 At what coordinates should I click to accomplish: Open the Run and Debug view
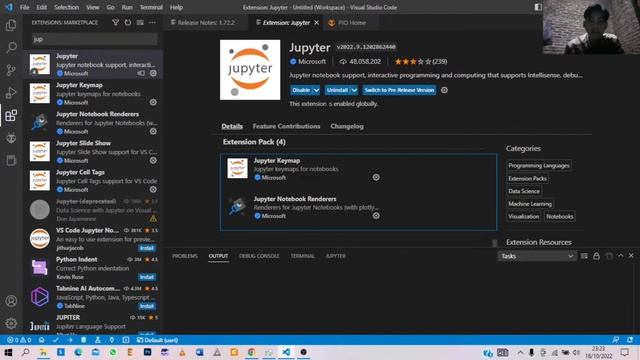[x=11, y=93]
